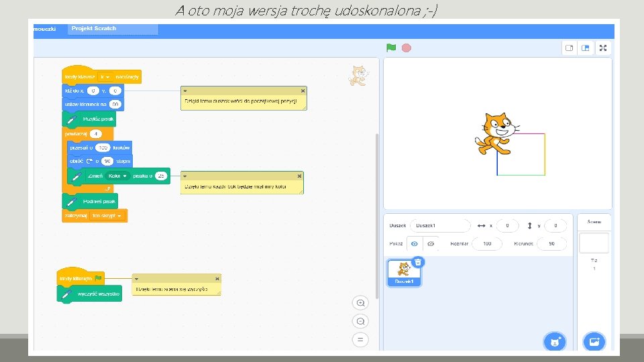Click the sprite x coordinate field
The image size is (644, 362).
507,225
